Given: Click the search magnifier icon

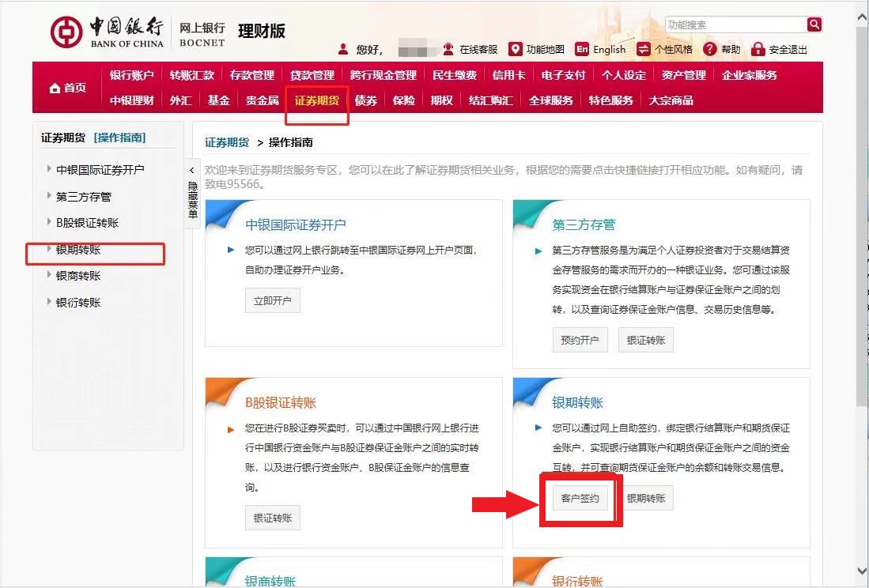Looking at the screenshot, I should [x=814, y=24].
